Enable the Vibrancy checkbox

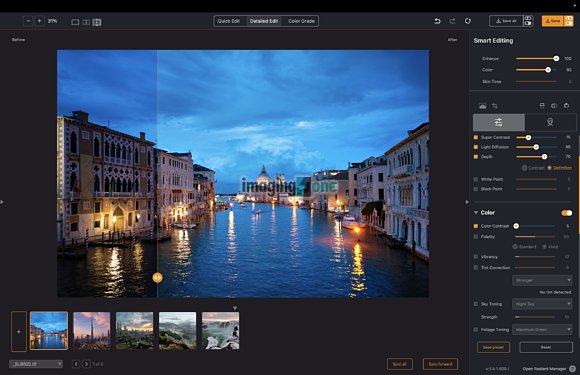(476, 256)
